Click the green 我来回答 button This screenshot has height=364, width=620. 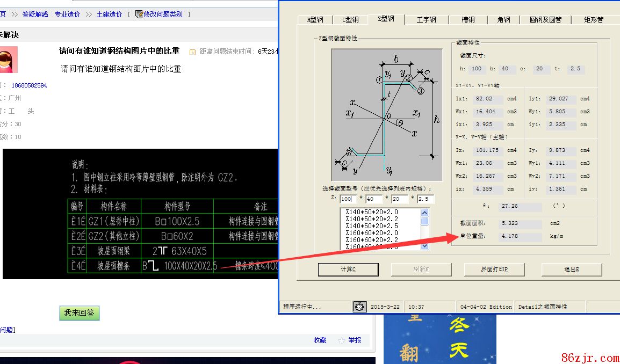pos(79,313)
